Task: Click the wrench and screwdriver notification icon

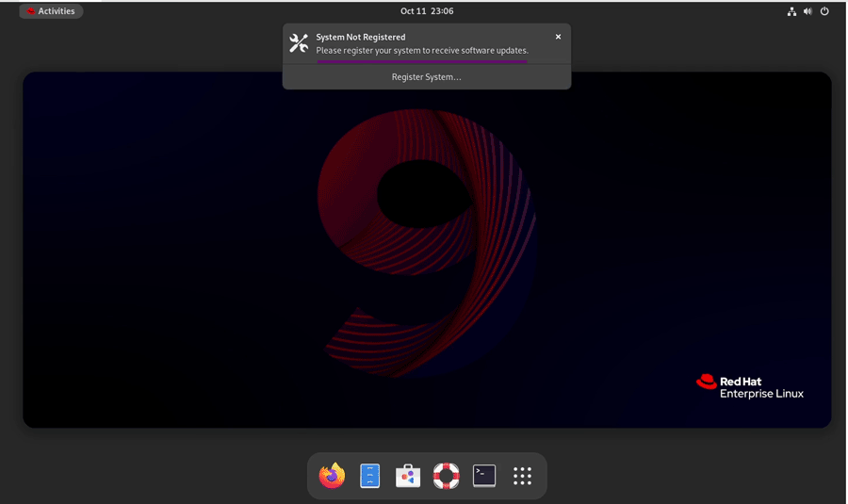Action: [299, 43]
